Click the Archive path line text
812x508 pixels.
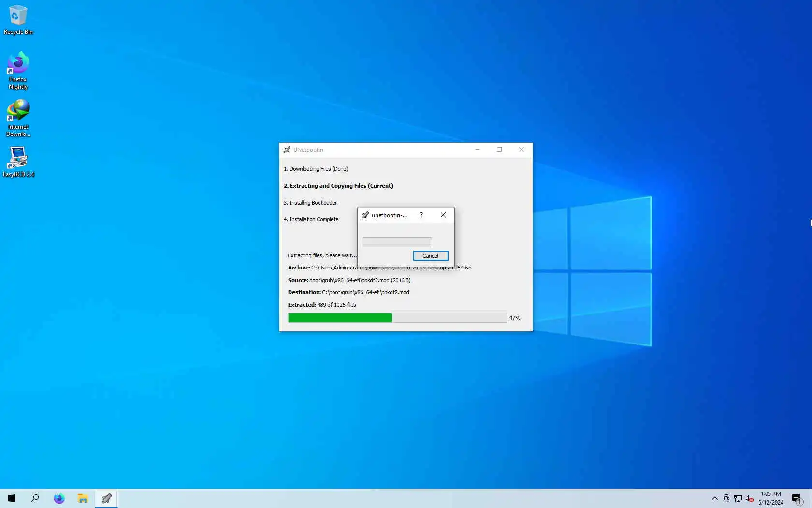379,268
